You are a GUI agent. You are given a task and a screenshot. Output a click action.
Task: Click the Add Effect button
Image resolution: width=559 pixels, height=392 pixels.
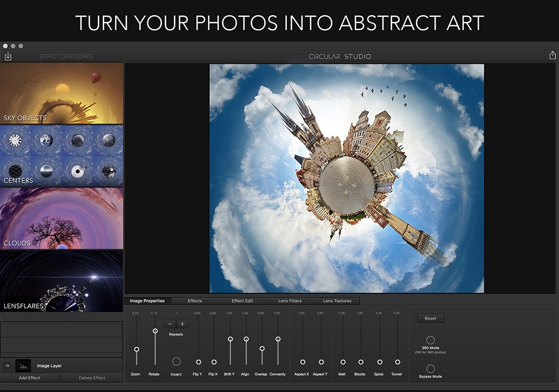point(30,378)
